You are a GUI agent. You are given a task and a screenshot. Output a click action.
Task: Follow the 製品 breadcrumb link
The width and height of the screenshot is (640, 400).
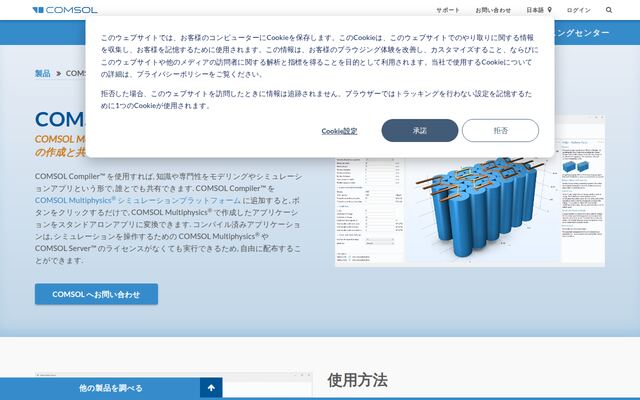click(x=42, y=73)
